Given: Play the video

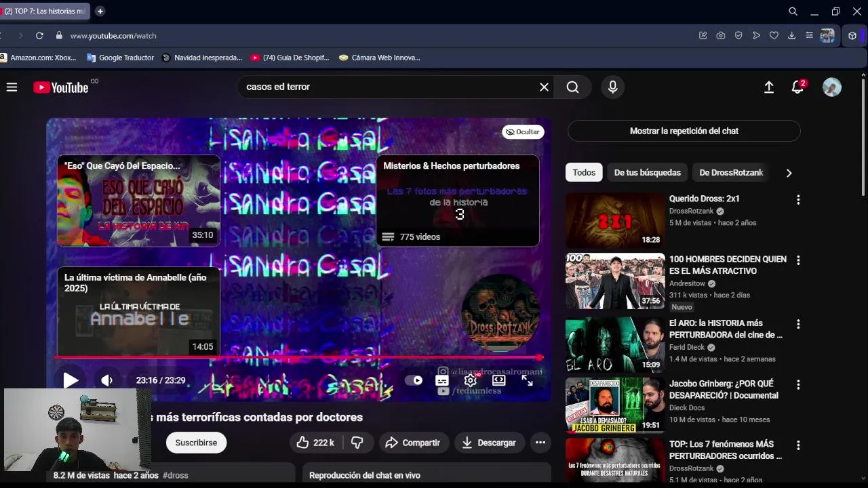Looking at the screenshot, I should click(71, 380).
